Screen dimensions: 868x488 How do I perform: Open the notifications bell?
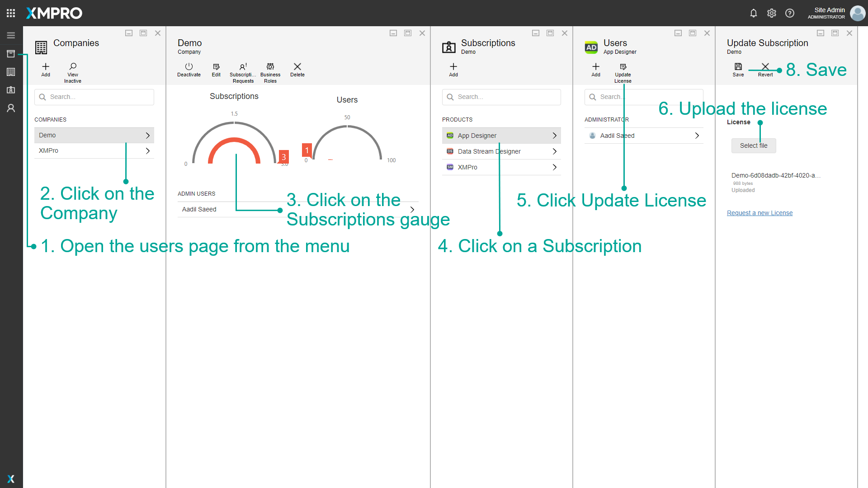[x=753, y=13]
